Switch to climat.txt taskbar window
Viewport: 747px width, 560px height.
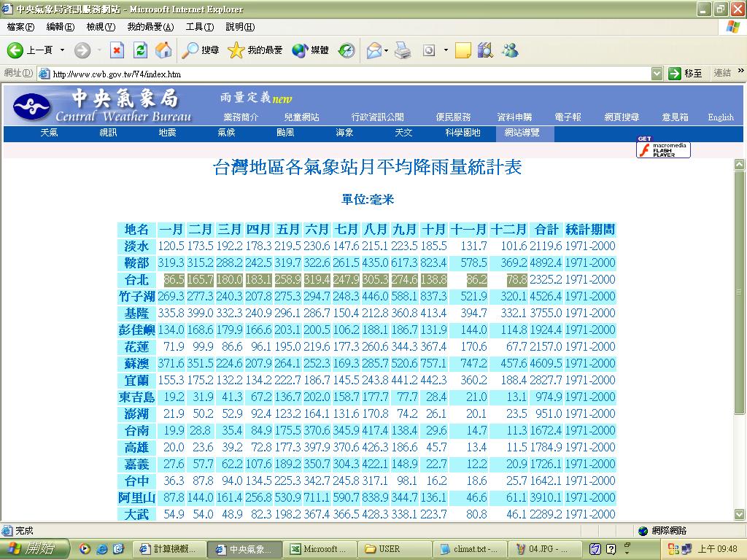click(469, 549)
